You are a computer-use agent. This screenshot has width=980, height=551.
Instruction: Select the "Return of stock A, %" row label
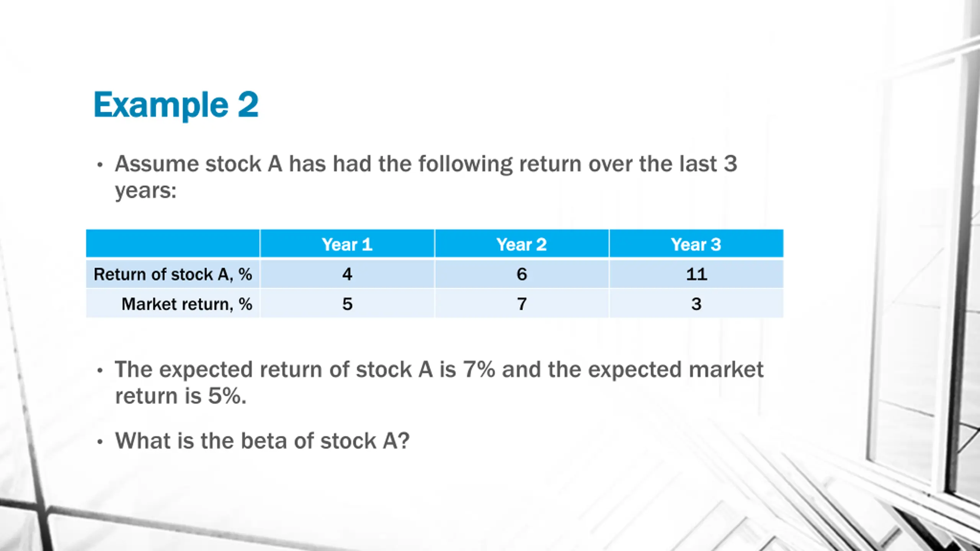[x=173, y=274]
